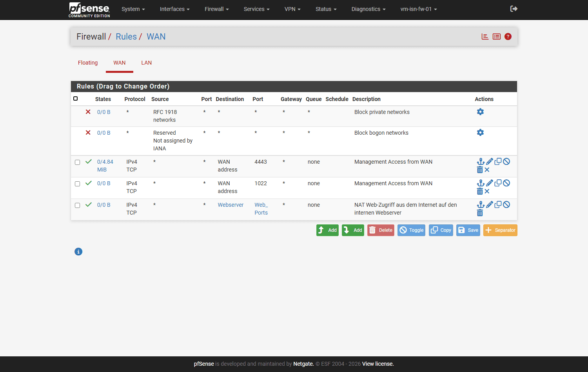Screen dimensions: 588x372
Task: Open settings gear for Block private networks
Action: coord(480,112)
